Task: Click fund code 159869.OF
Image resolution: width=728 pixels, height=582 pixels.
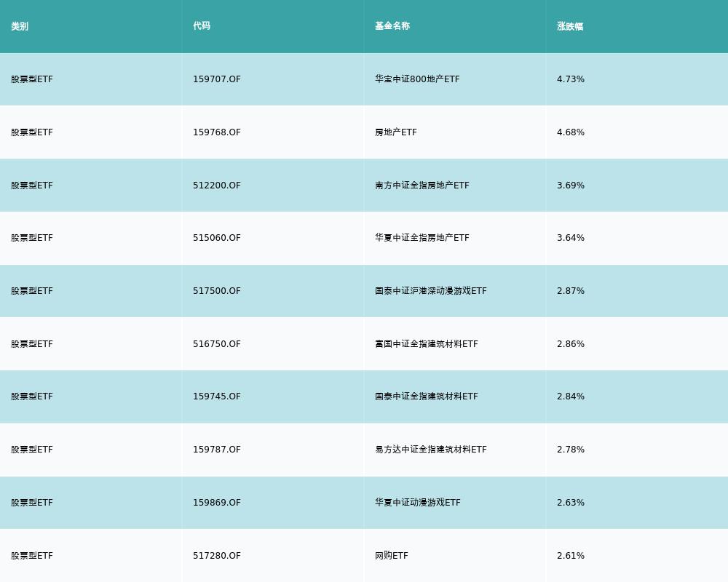Action: [x=217, y=503]
